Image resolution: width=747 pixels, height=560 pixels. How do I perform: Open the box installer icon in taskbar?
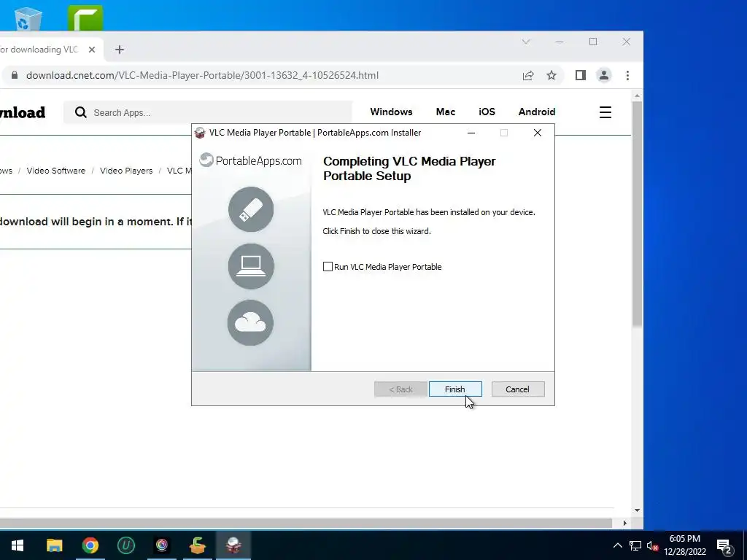[x=198, y=545]
